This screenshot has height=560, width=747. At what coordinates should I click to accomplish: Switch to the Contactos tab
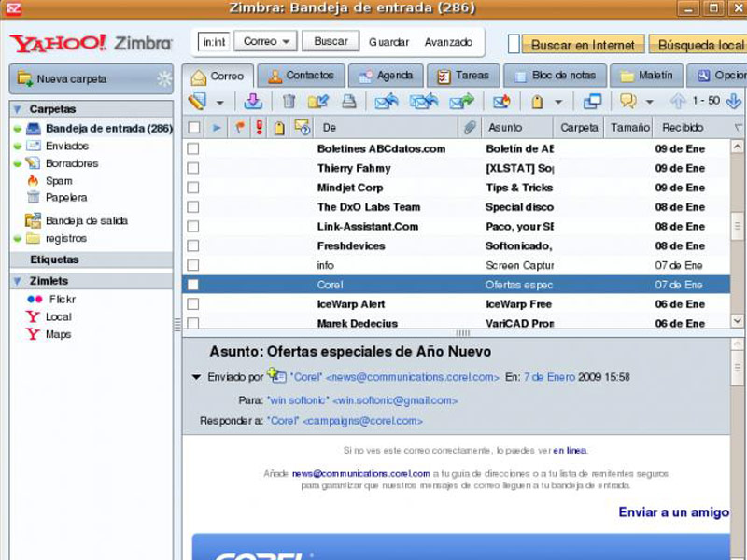click(x=301, y=76)
